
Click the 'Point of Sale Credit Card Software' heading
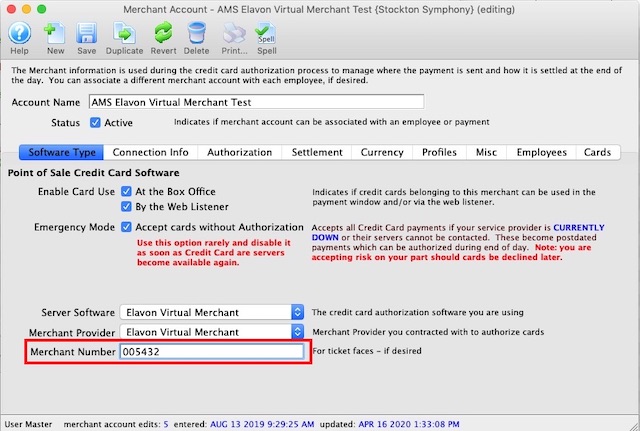tap(93, 173)
